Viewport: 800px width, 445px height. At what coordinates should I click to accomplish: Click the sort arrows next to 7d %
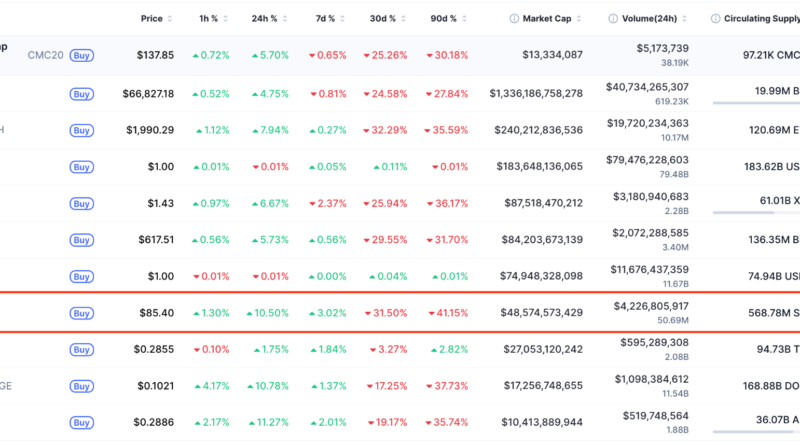pyautogui.click(x=345, y=18)
